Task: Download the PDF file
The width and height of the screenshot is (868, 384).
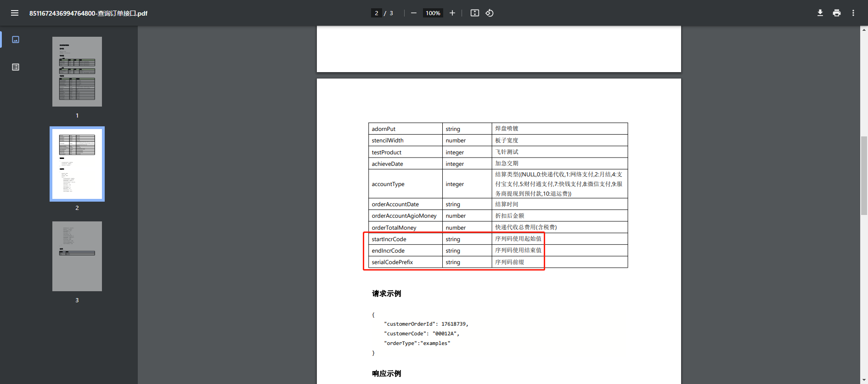Action: coord(820,13)
